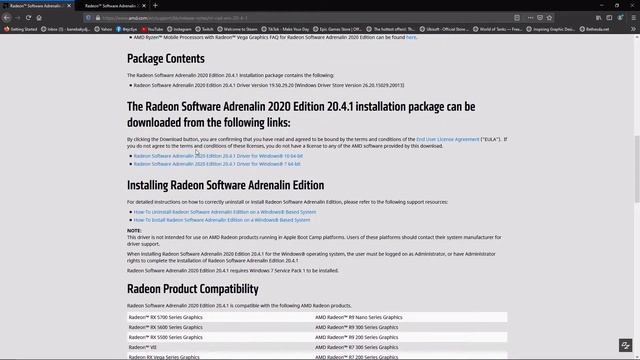Toggle reader view icon in address bar

(517, 18)
